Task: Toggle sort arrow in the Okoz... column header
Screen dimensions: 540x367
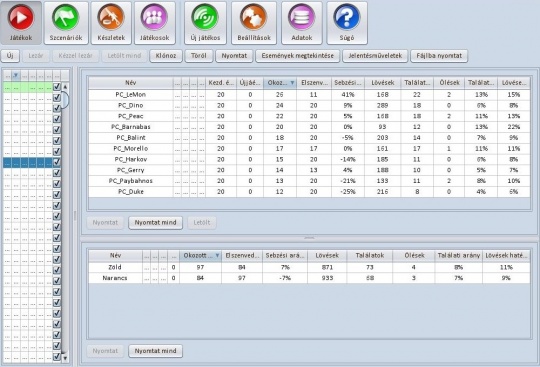Action: 292,83
